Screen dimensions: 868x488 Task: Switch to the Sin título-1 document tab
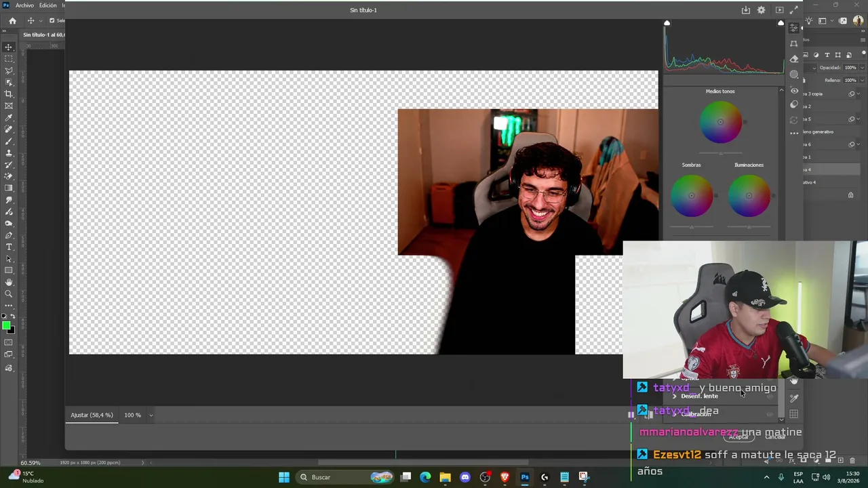point(43,35)
